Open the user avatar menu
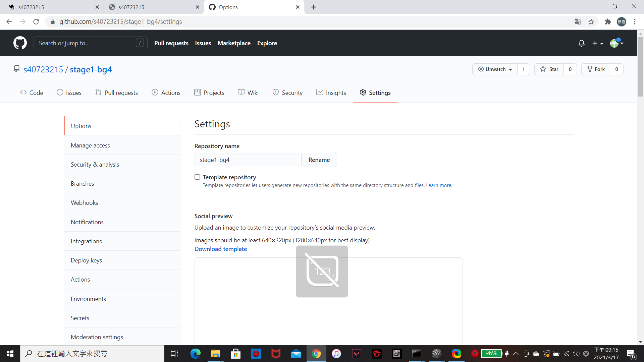The height and width of the screenshot is (362, 644). pos(616,43)
